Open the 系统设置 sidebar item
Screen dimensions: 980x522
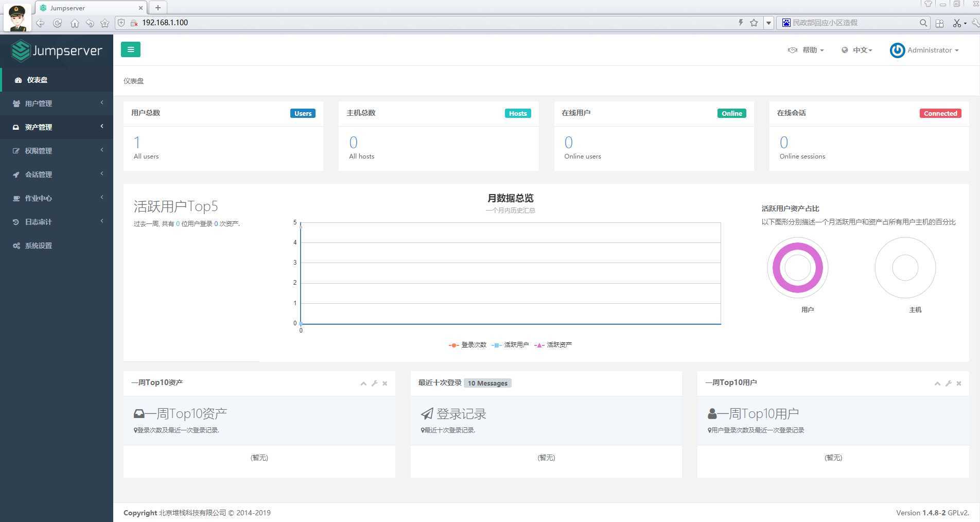pyautogui.click(x=57, y=246)
